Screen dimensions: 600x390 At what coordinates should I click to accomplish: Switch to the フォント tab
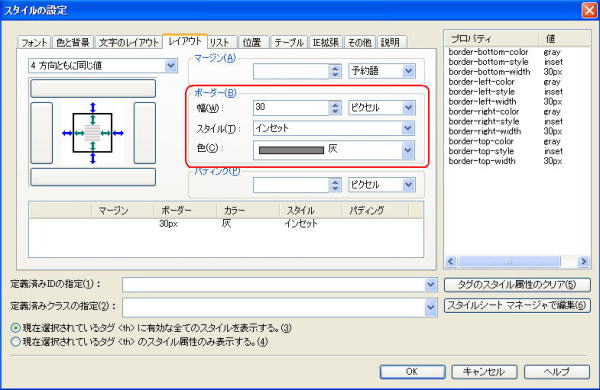point(34,42)
